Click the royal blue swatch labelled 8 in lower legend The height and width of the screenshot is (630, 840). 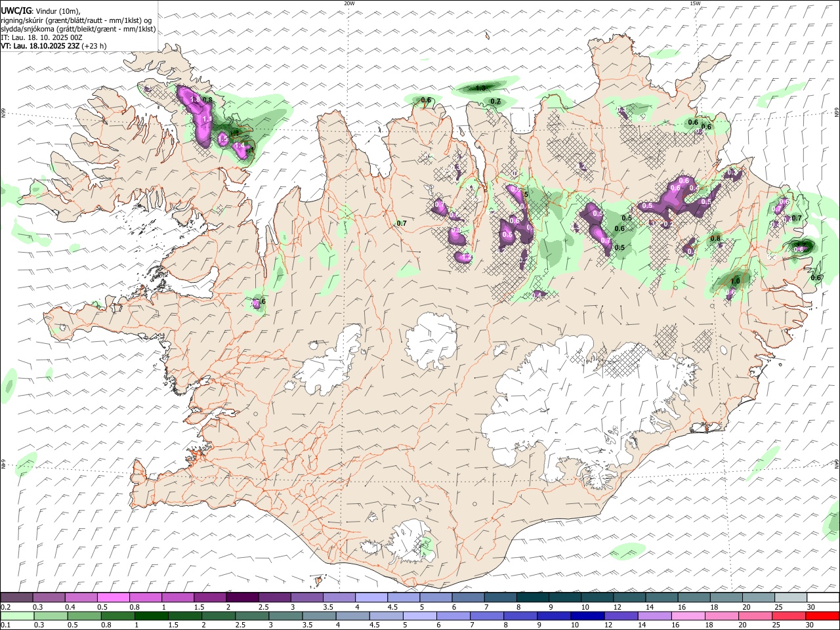click(x=520, y=616)
